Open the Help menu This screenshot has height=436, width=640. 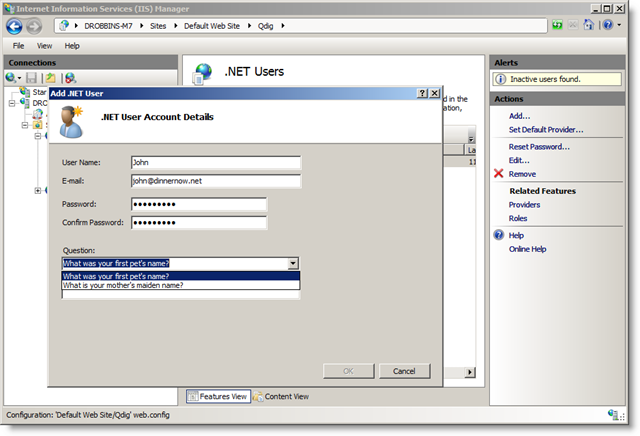72,46
